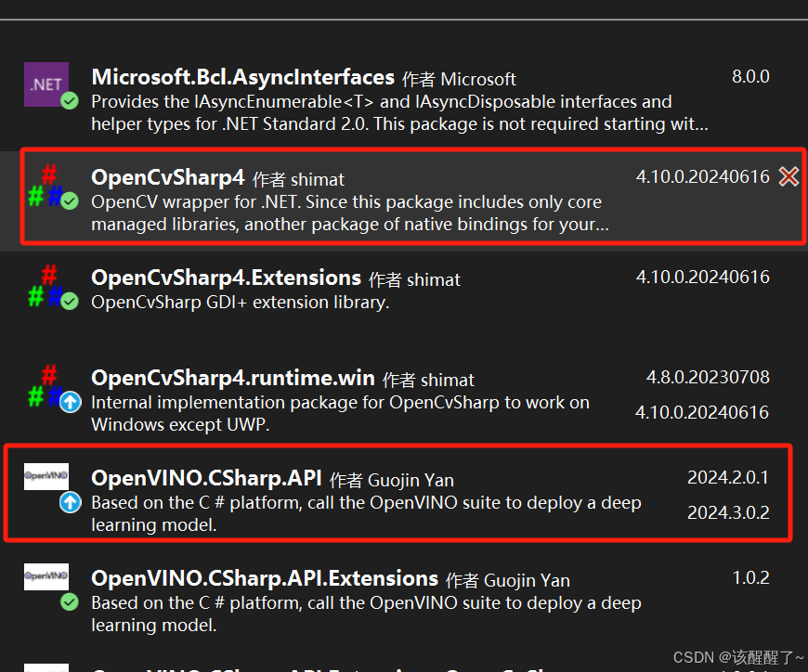Select the OpenVINO.CSharp.API.Extensions package title
Screen dimensions: 808x672
(265, 578)
